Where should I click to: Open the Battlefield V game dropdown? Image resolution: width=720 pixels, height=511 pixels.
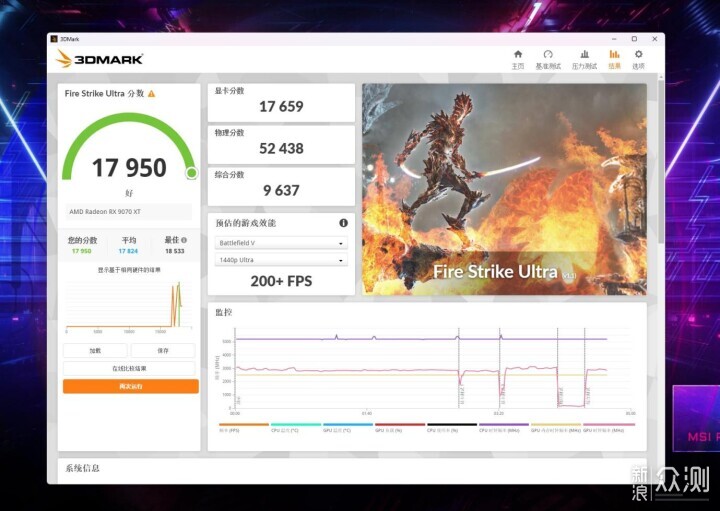281,243
